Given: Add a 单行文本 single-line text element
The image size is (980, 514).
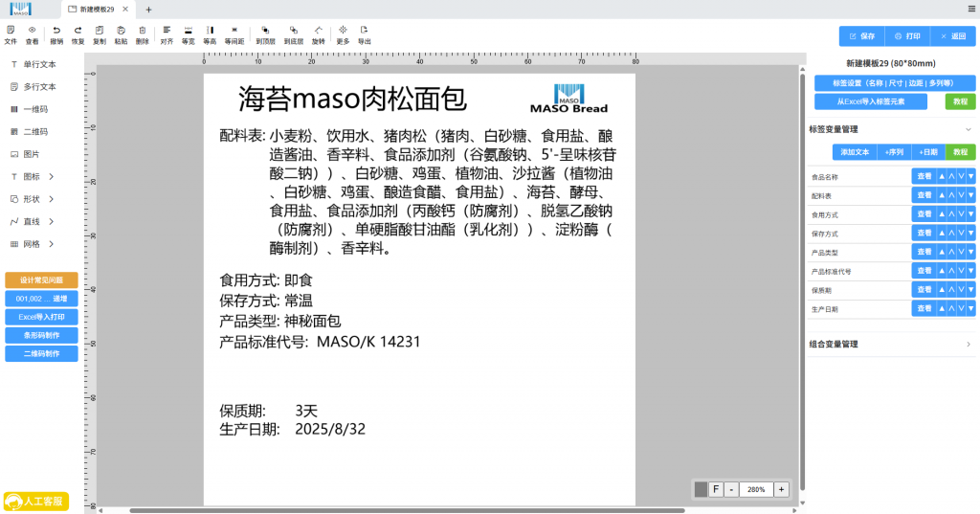Looking at the screenshot, I should pos(33,64).
